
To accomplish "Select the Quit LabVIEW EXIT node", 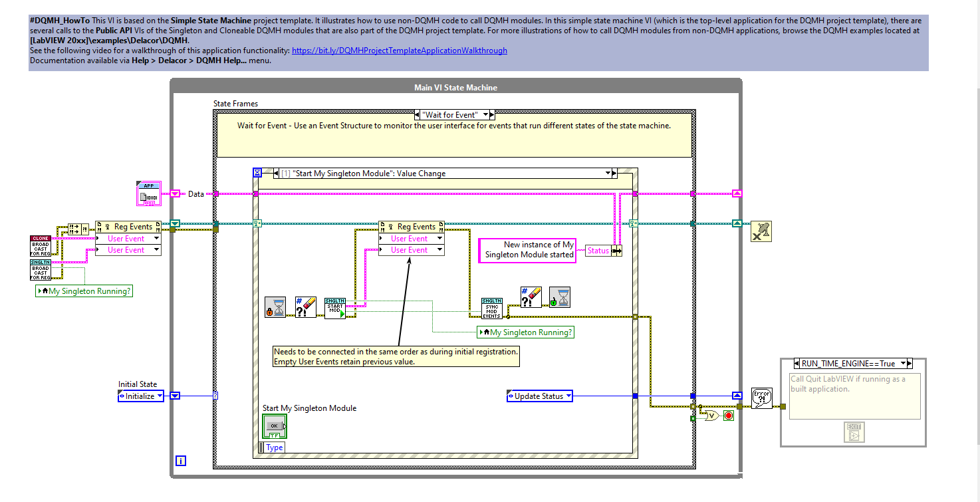I will [x=854, y=432].
